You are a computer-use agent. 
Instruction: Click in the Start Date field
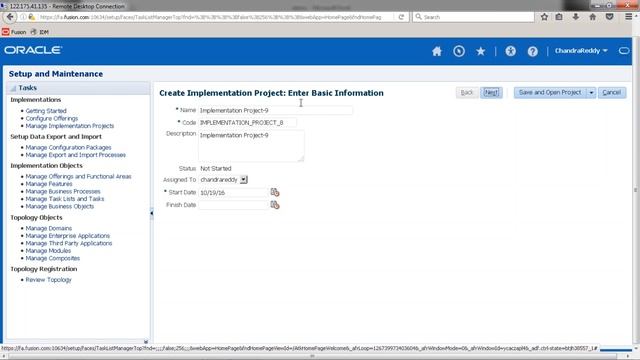[233, 192]
